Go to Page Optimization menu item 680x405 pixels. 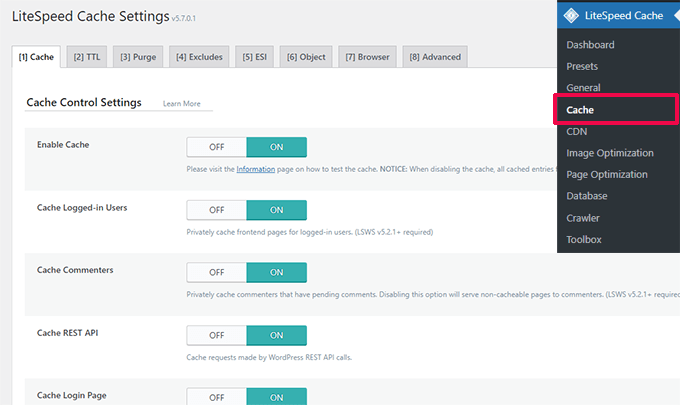coord(607,174)
